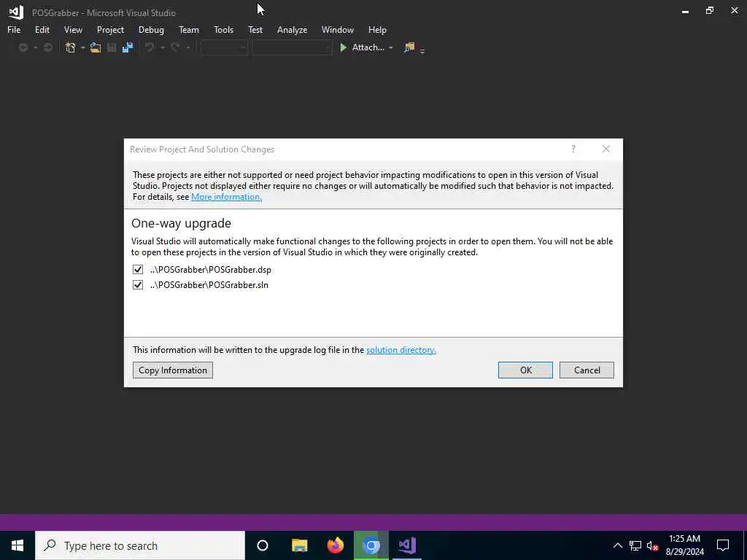Open the Project menu

(x=110, y=29)
